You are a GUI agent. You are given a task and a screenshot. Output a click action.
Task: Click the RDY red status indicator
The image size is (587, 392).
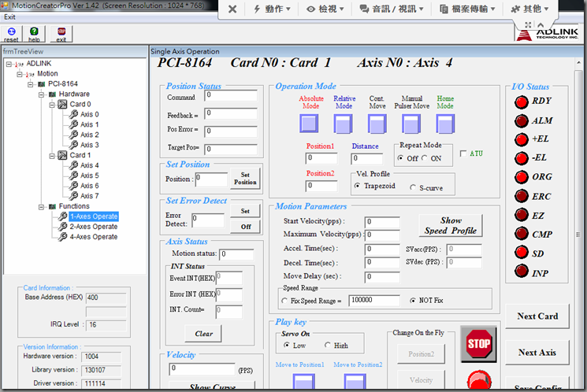pyautogui.click(x=521, y=101)
